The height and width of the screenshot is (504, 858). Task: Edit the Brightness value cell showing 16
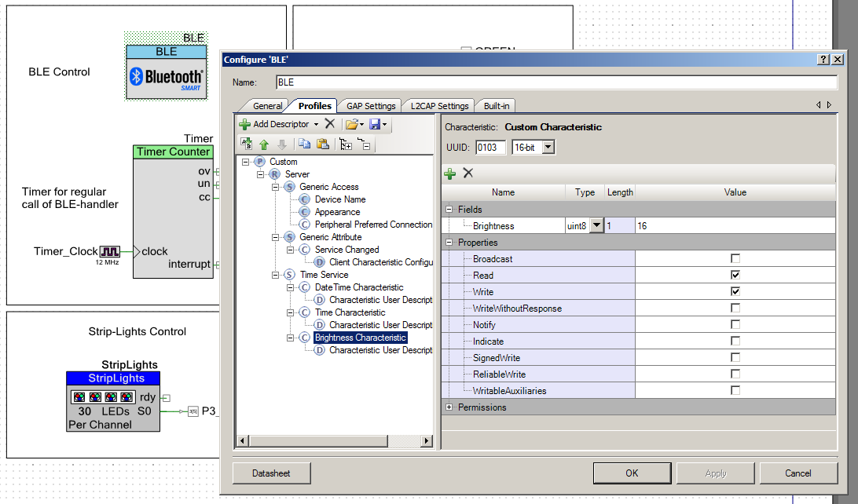click(735, 226)
